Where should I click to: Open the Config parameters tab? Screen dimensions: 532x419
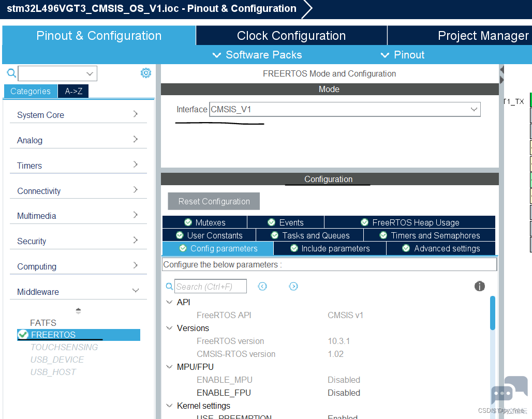[x=218, y=248]
